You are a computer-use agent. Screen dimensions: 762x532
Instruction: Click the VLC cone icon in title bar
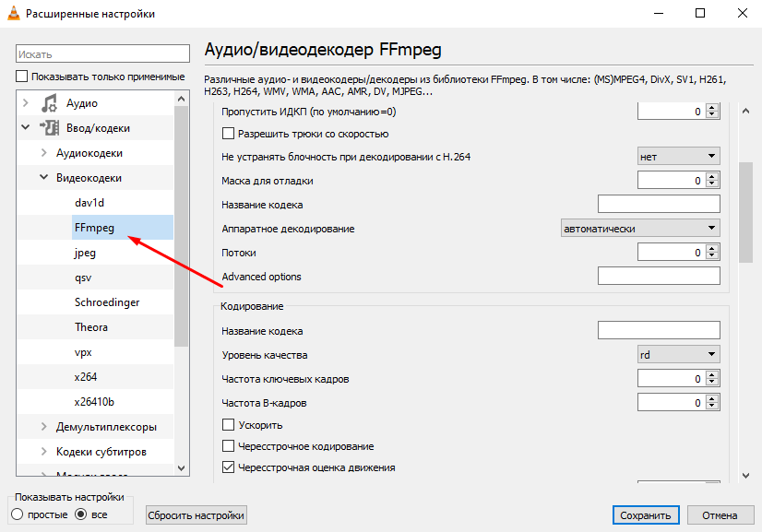click(x=13, y=14)
